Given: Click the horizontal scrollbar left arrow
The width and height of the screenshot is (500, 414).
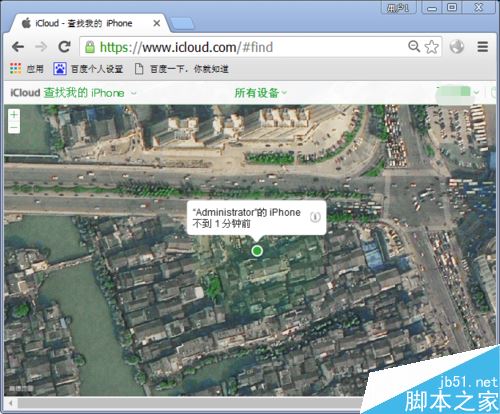Looking at the screenshot, I should tap(10, 403).
